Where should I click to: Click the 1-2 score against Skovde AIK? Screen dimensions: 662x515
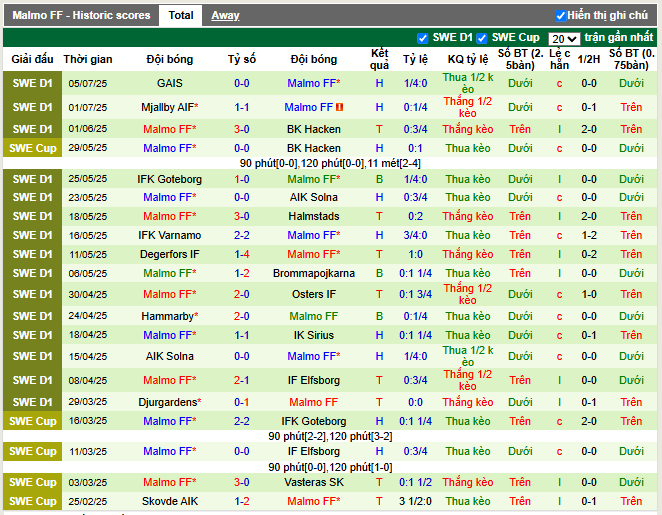click(242, 501)
